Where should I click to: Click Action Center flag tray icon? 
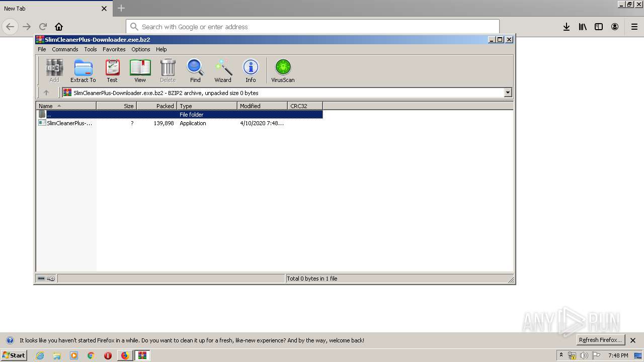coord(596,355)
